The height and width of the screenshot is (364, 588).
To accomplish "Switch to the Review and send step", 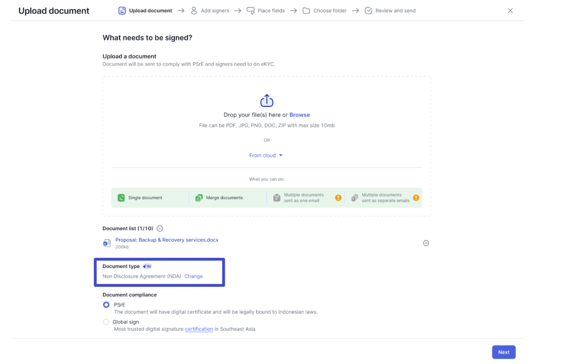I will pos(390,11).
